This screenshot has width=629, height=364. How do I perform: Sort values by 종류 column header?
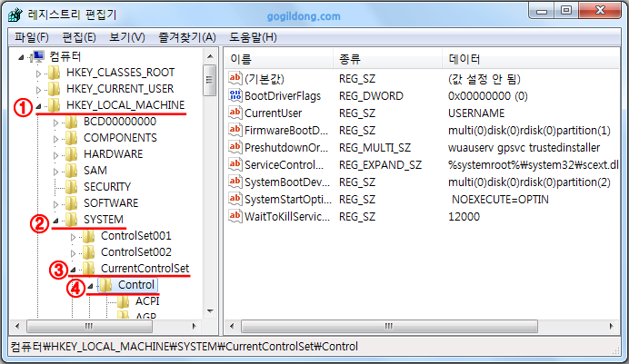tap(387, 59)
